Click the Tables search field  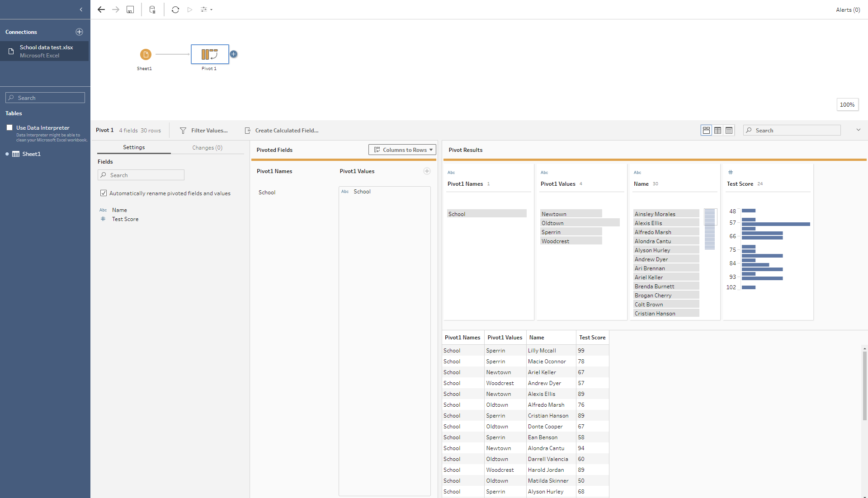(45, 98)
